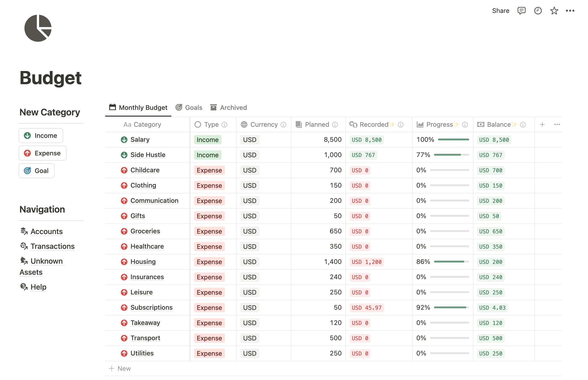Open the table options ellipsis beside the plus
This screenshot has height=380, width=588.
pyautogui.click(x=557, y=125)
